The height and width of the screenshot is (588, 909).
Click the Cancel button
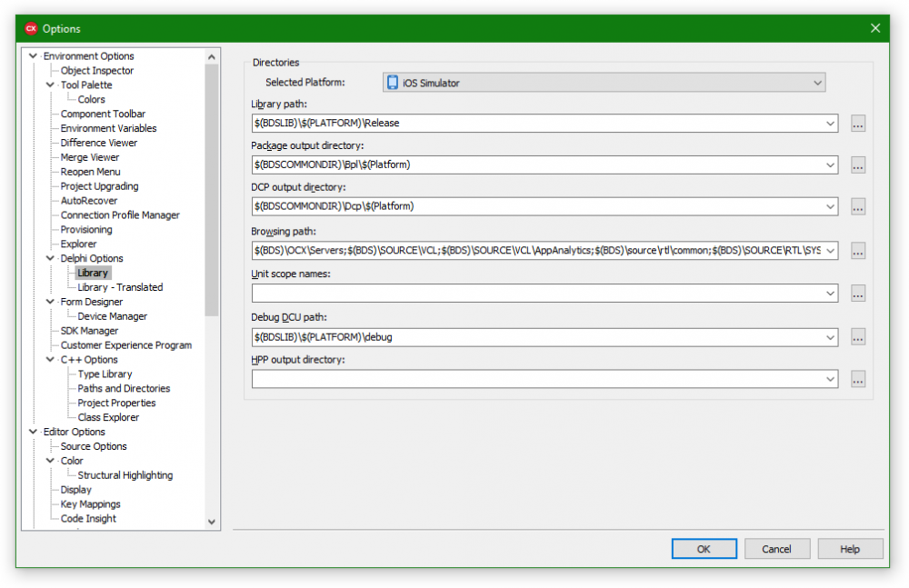[x=777, y=549]
